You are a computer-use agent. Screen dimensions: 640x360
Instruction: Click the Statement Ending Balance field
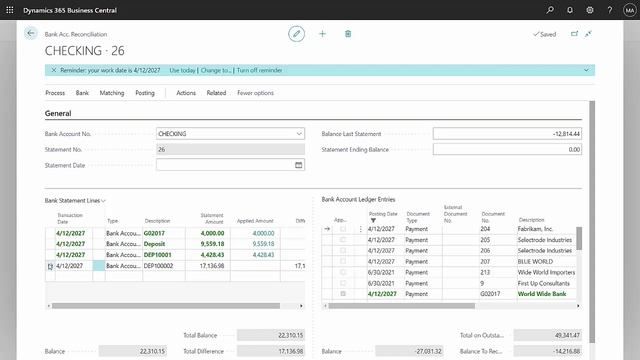(507, 149)
